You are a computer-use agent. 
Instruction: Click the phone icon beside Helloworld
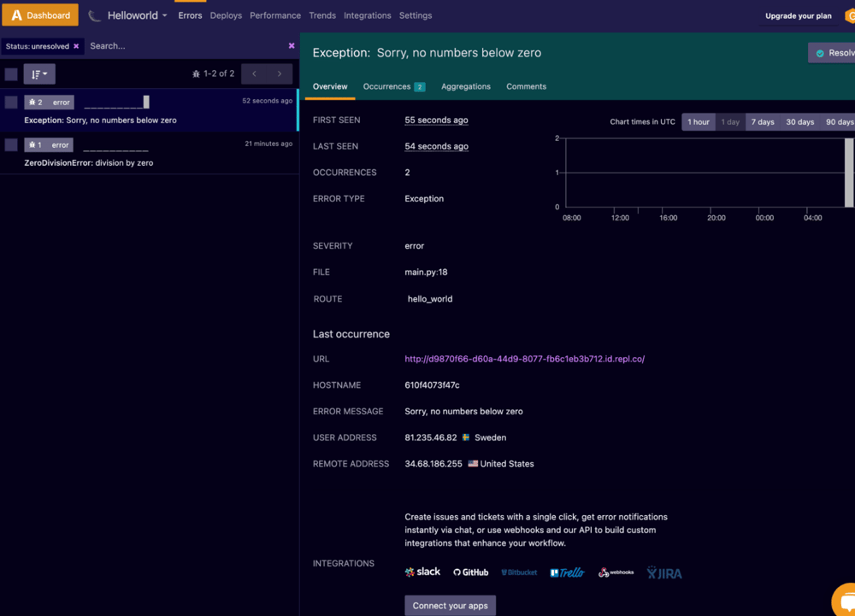pyautogui.click(x=96, y=15)
